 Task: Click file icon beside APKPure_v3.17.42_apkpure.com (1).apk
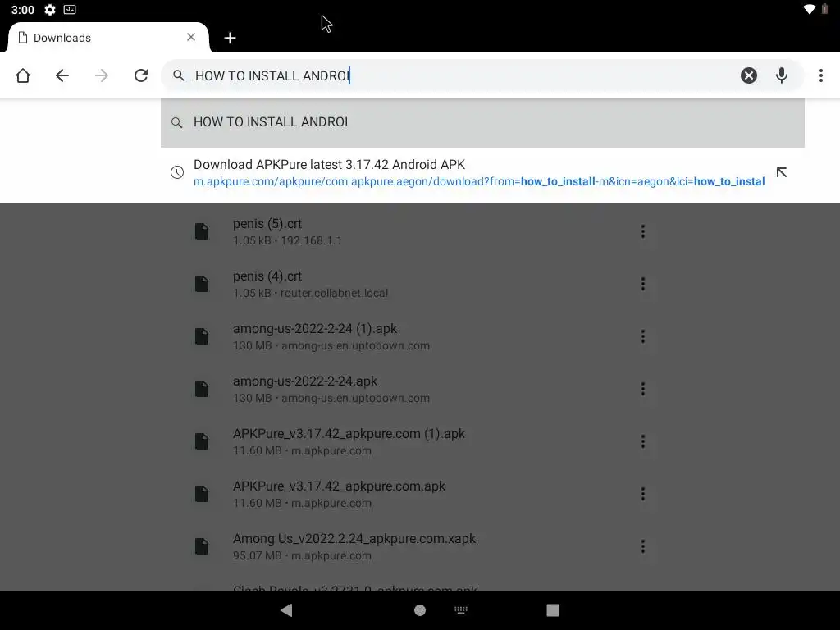[x=202, y=441]
